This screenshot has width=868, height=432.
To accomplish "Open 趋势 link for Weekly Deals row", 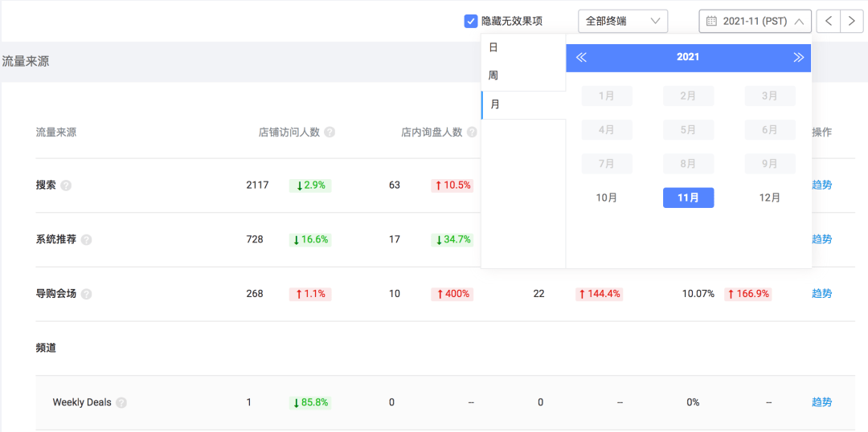I will (x=821, y=402).
